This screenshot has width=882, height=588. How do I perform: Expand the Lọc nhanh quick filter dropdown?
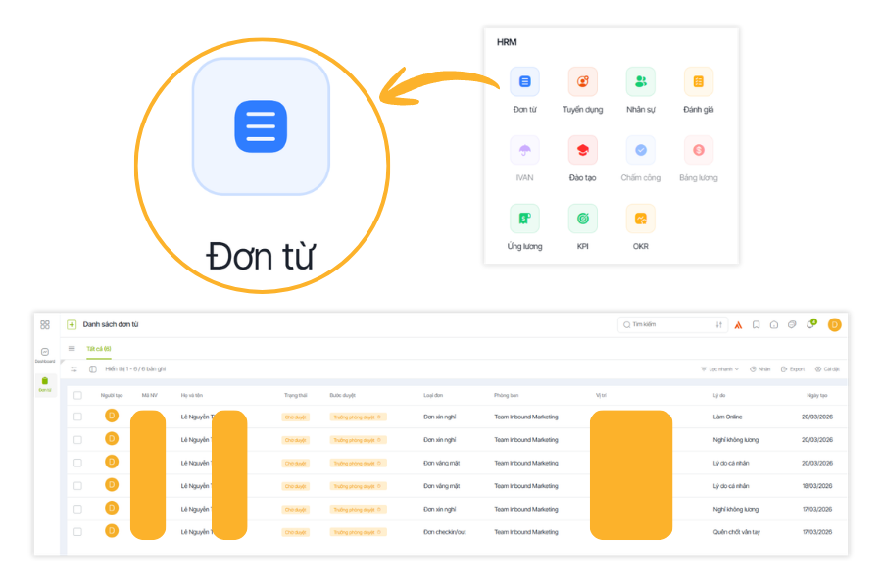[719, 369]
